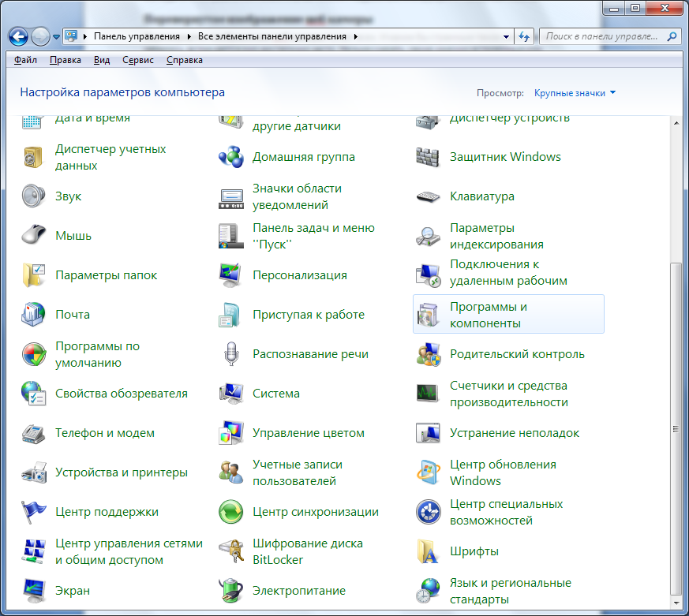
Task: Open Телефон и модем icon
Action: pos(33,433)
